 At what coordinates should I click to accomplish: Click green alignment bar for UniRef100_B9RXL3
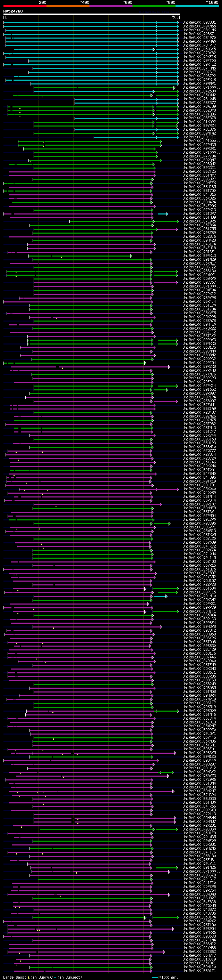pos(80,256)
